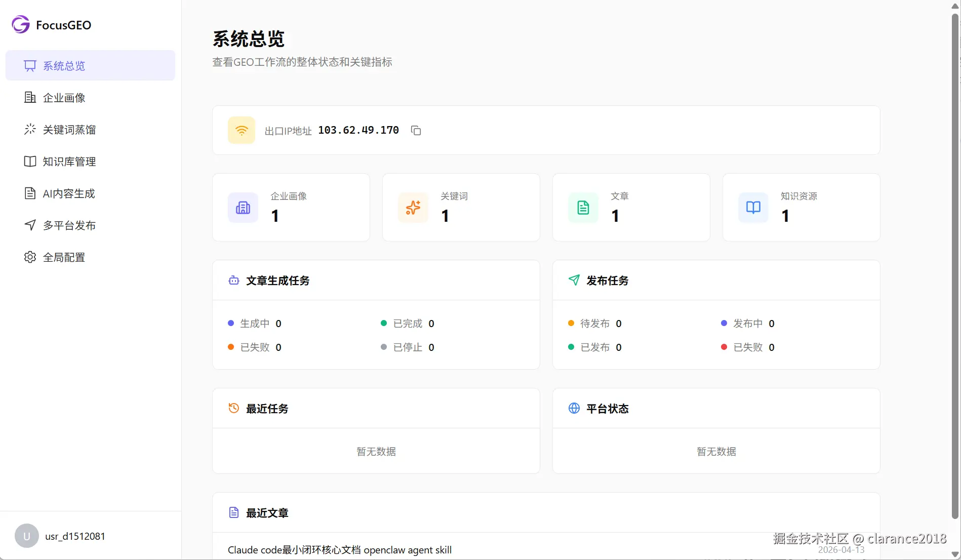Click the globe icon beside 平台状态

coord(574,408)
